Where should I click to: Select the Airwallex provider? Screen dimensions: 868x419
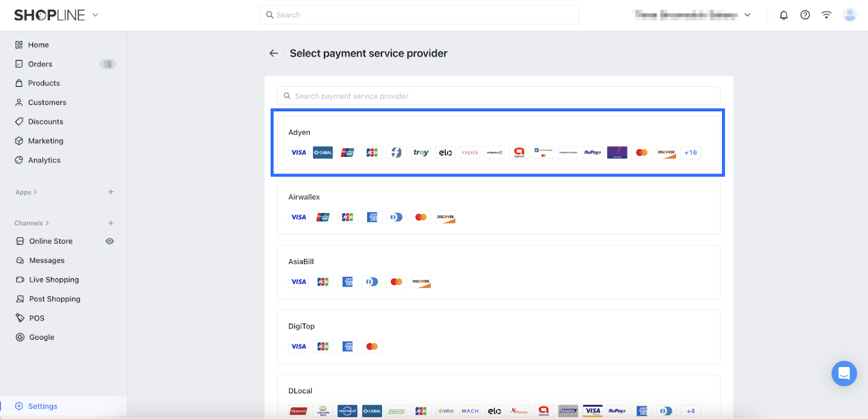tap(499, 207)
